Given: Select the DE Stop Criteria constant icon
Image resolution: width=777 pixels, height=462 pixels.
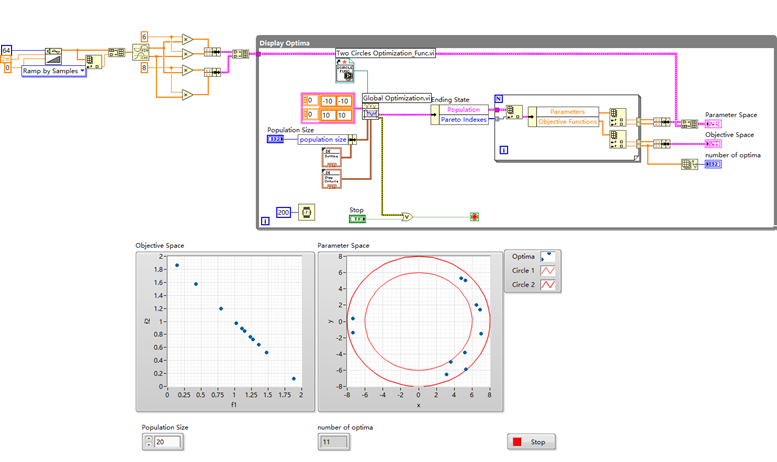Looking at the screenshot, I should [331, 179].
